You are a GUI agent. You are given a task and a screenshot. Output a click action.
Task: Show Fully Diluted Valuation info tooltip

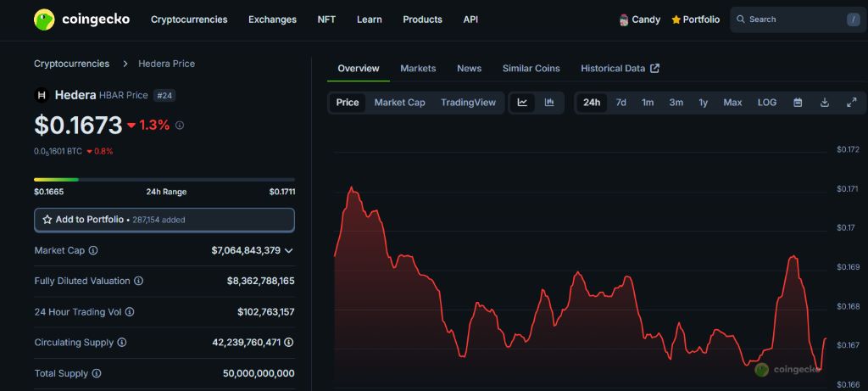(138, 281)
